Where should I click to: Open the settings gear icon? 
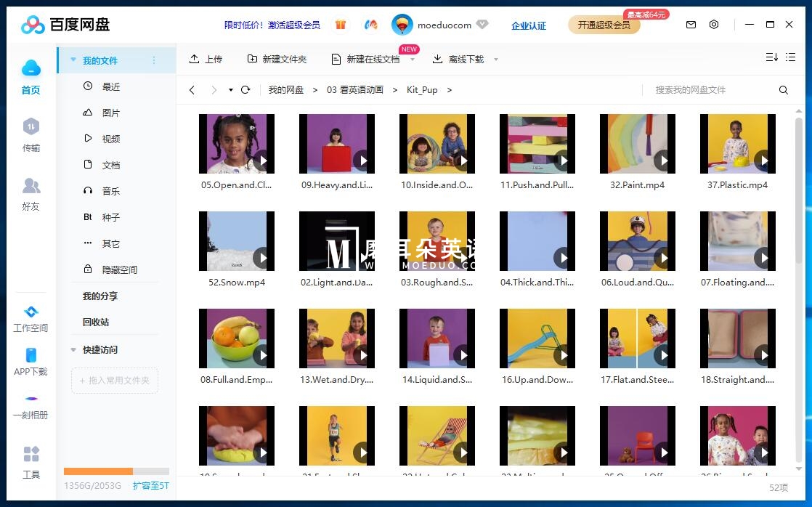(714, 24)
